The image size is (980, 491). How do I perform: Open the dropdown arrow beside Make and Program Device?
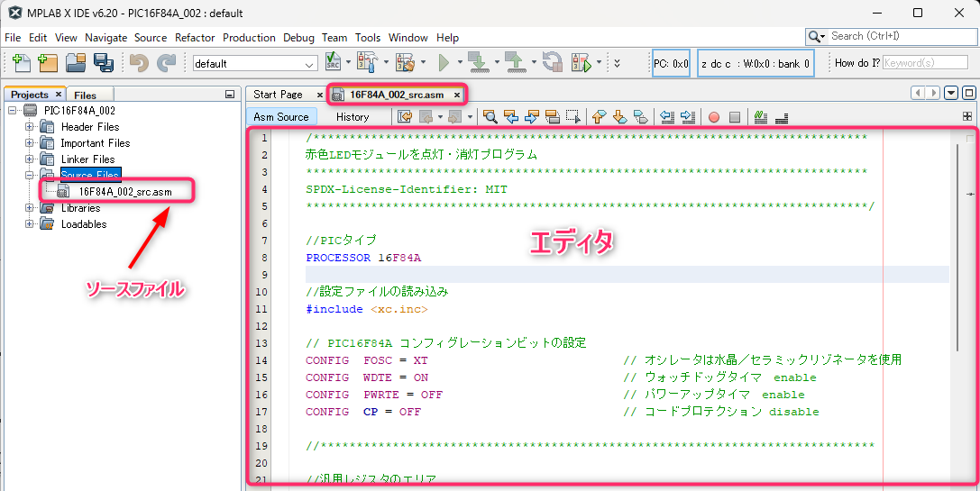tap(497, 62)
